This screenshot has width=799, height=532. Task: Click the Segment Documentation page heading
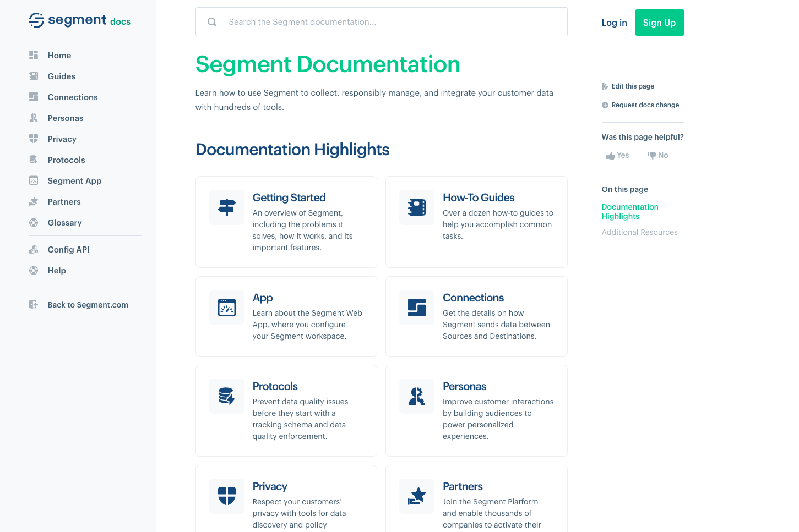(328, 64)
